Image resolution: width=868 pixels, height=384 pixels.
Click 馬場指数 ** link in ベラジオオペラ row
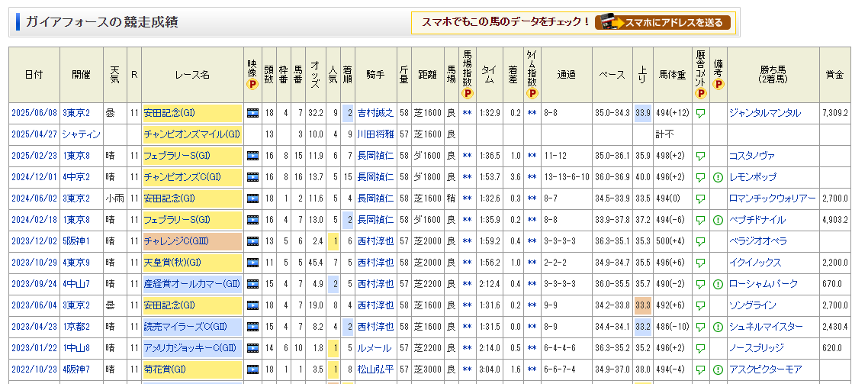point(467,241)
